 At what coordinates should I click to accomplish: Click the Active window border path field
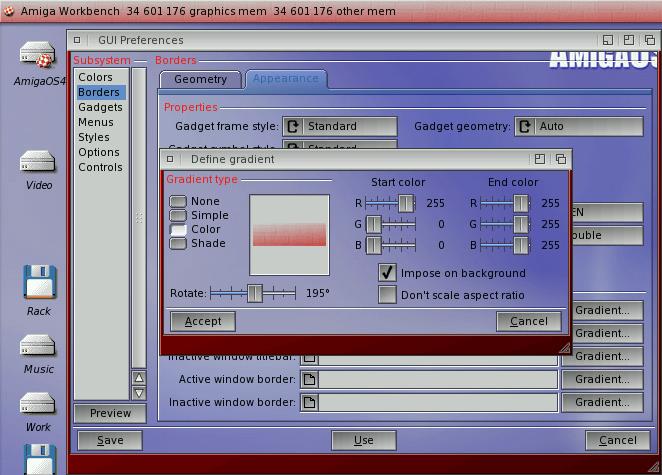[x=438, y=379]
